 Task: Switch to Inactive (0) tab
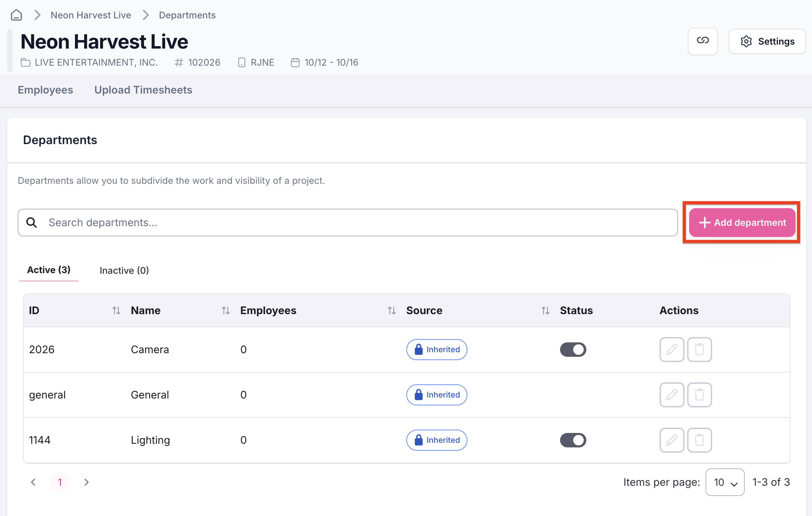[x=124, y=271]
